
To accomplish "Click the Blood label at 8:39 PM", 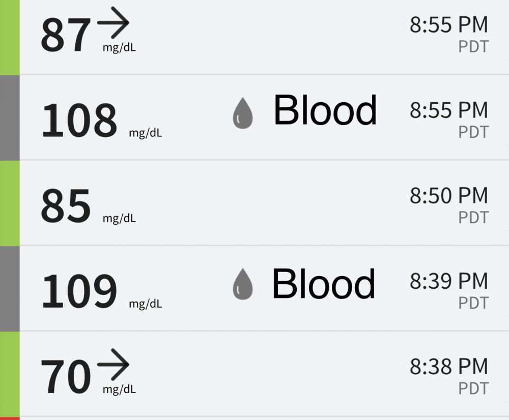I will click(324, 284).
